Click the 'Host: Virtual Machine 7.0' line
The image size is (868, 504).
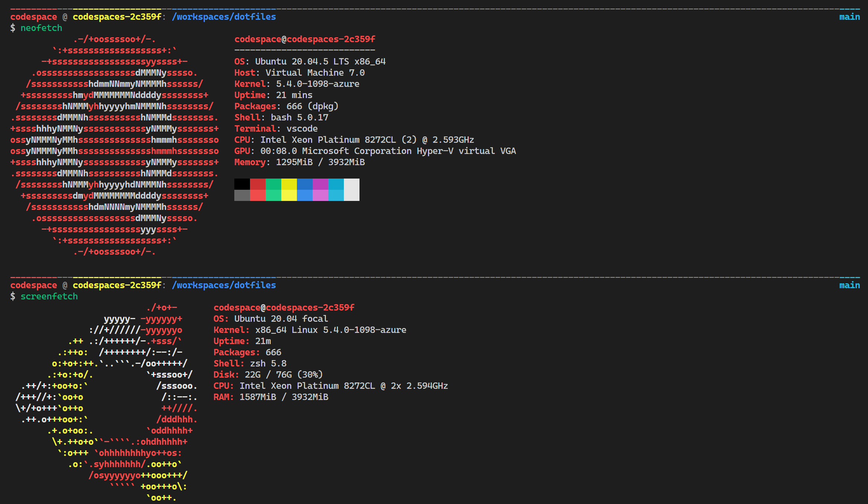(300, 73)
